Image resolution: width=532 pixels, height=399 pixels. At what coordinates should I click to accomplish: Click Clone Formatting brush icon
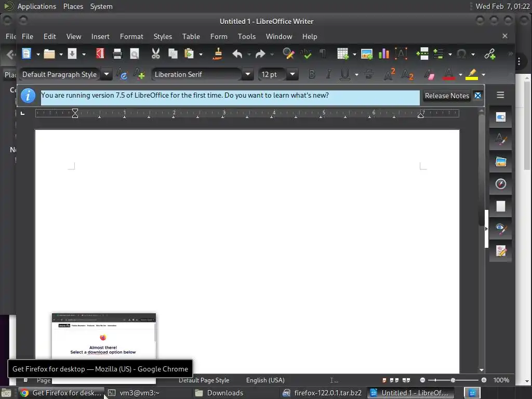coord(218,54)
